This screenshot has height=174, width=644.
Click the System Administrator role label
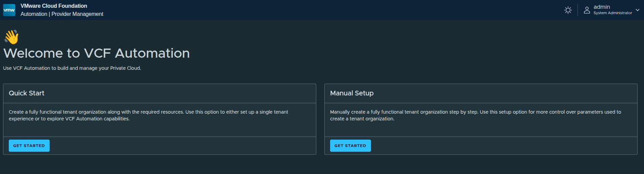click(613, 13)
